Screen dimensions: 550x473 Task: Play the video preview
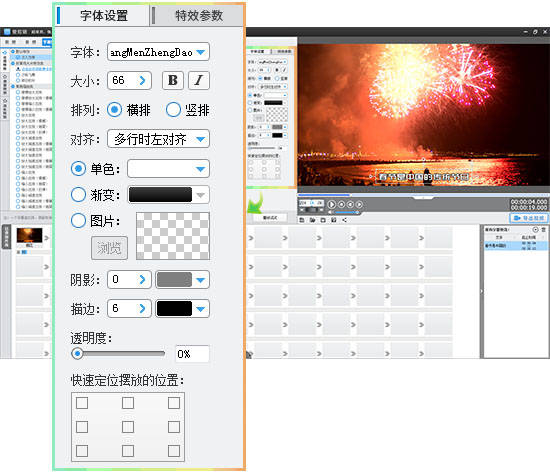coord(331,204)
